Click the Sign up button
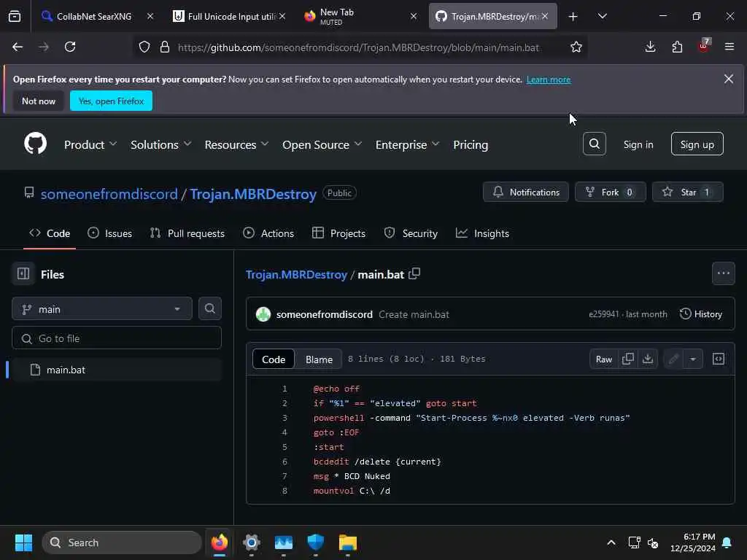This screenshot has height=560, width=747. coord(697,144)
